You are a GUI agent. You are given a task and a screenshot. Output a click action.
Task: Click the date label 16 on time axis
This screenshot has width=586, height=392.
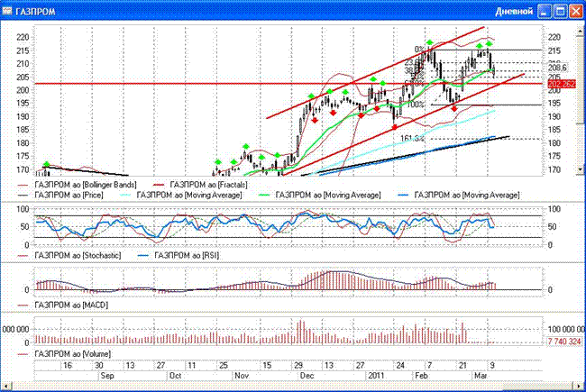pos(68,365)
